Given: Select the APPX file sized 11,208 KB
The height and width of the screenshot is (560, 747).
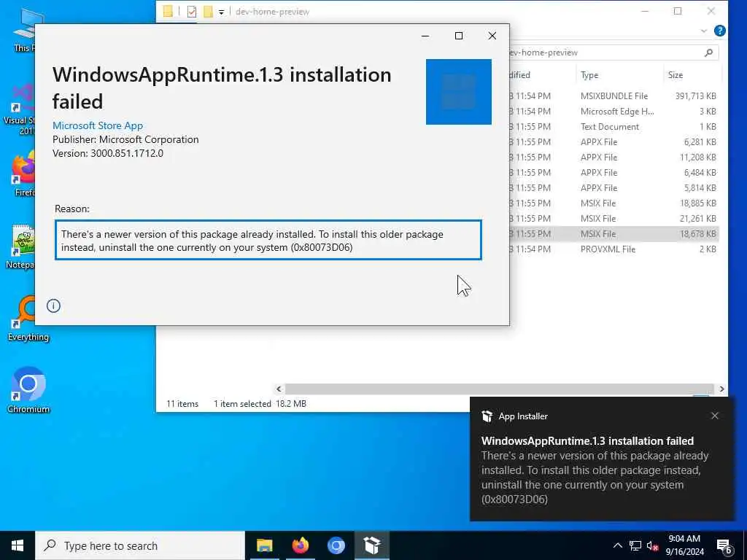Looking at the screenshot, I should coord(614,157).
